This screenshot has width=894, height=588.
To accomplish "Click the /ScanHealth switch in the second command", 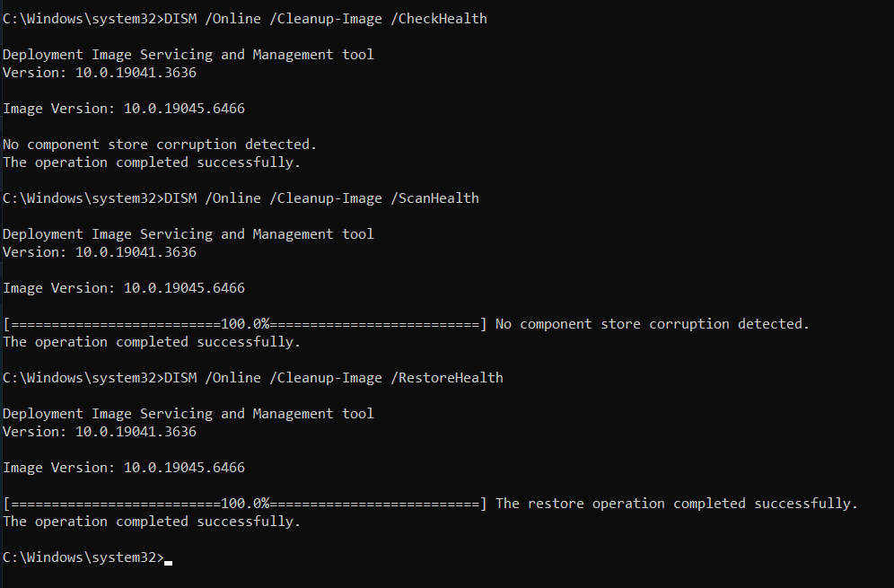I will pos(434,198).
